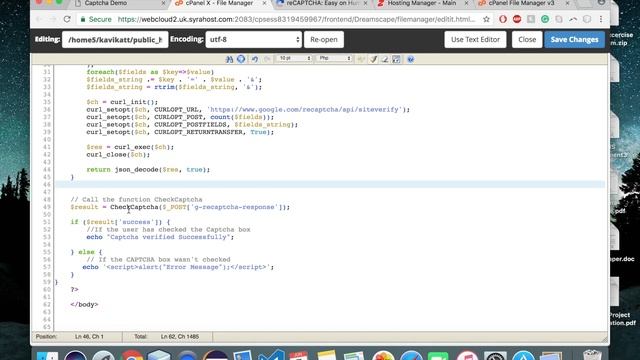This screenshot has width=640, height=360.
Task: Click the red adblock extension icon
Action: 517,19
